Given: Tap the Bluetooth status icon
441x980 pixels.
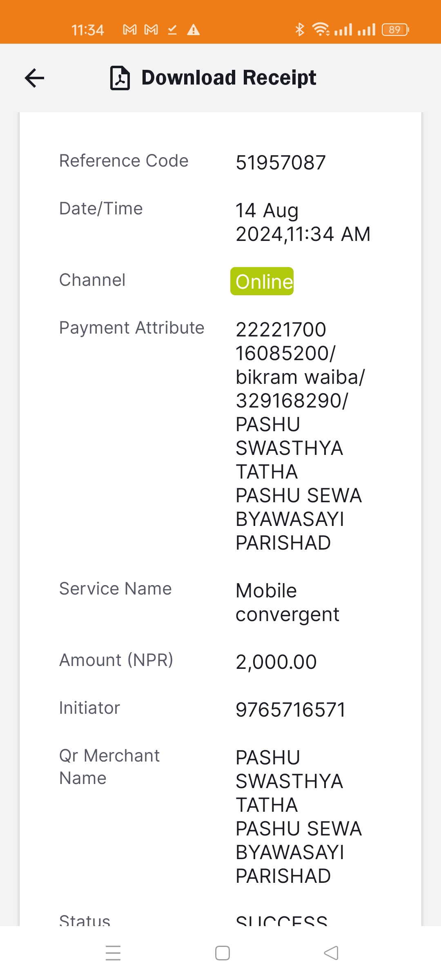Looking at the screenshot, I should coord(300,29).
